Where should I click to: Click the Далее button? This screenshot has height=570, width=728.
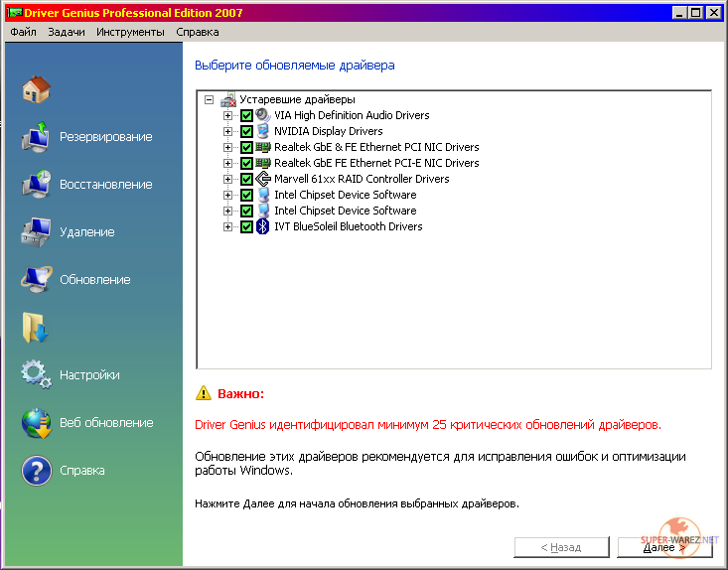[664, 547]
